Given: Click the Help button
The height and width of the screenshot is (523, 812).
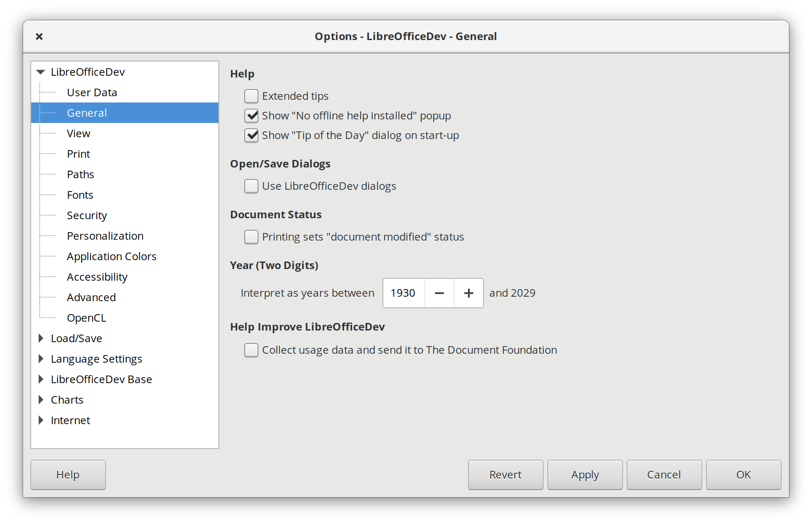Looking at the screenshot, I should click(x=68, y=475).
